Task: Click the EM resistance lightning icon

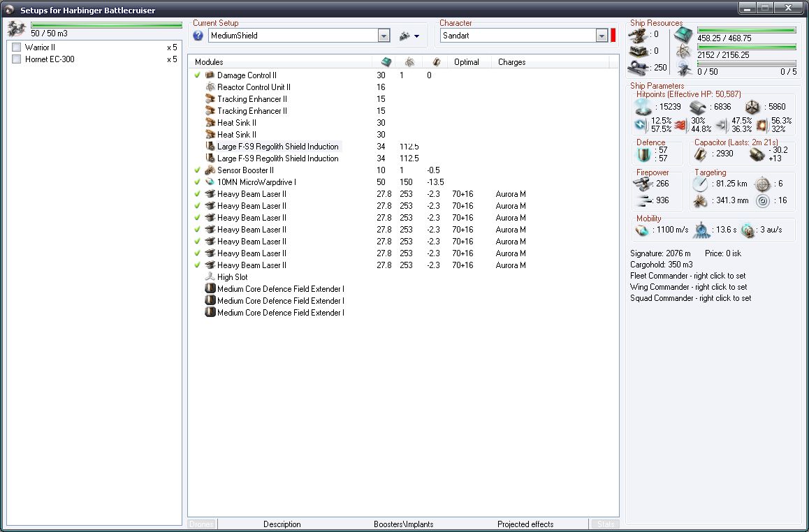Action: tap(641, 125)
